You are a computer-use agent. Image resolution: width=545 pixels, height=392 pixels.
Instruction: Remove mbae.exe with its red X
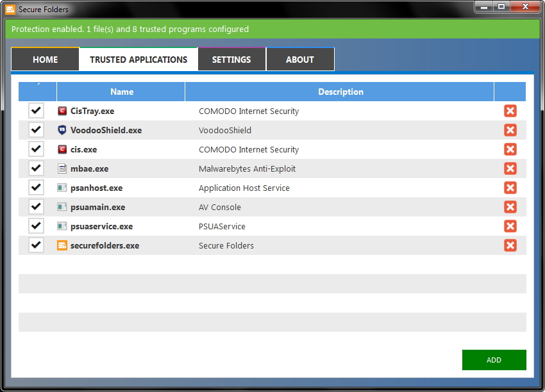pos(510,168)
